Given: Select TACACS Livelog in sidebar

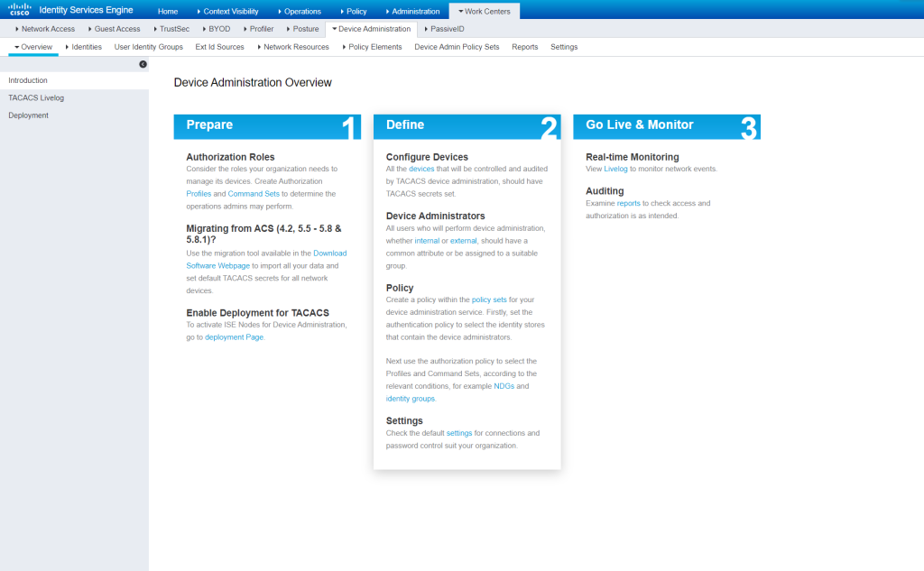Looking at the screenshot, I should tap(74, 97).
